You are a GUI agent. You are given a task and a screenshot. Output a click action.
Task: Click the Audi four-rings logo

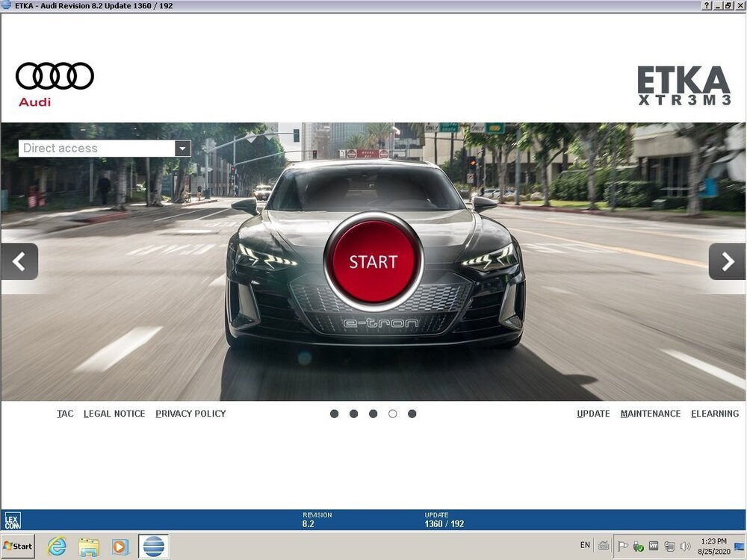55,76
